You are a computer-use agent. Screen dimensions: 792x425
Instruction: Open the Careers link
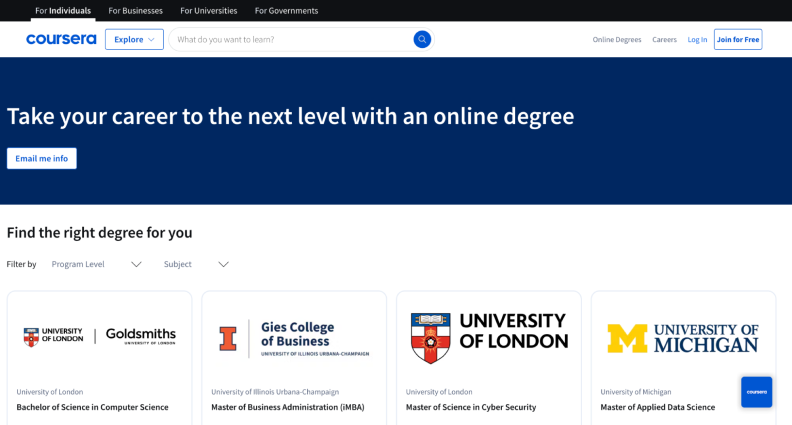click(664, 39)
